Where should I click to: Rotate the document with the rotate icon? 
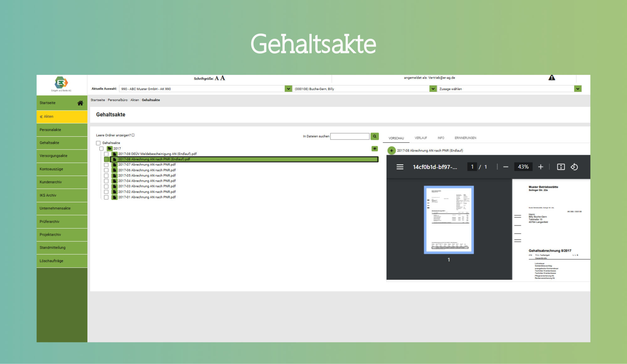(x=574, y=167)
